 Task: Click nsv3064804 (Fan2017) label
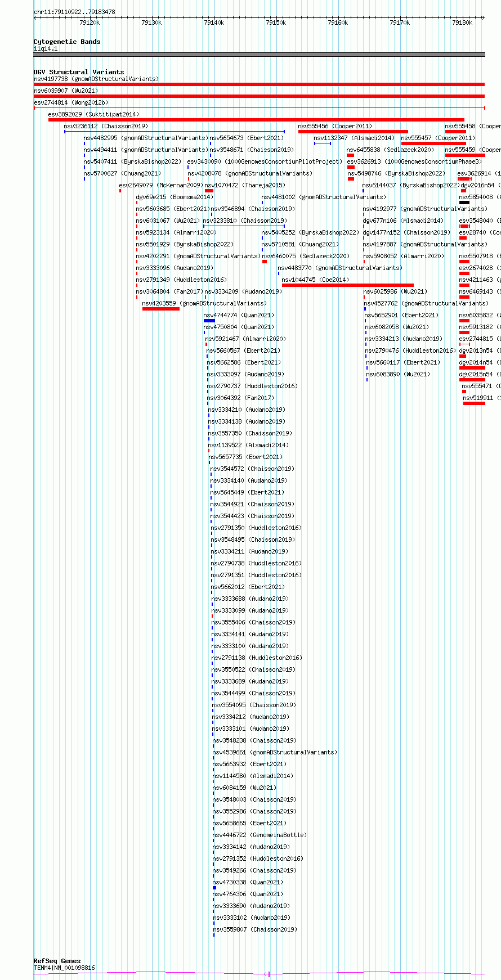(169, 291)
